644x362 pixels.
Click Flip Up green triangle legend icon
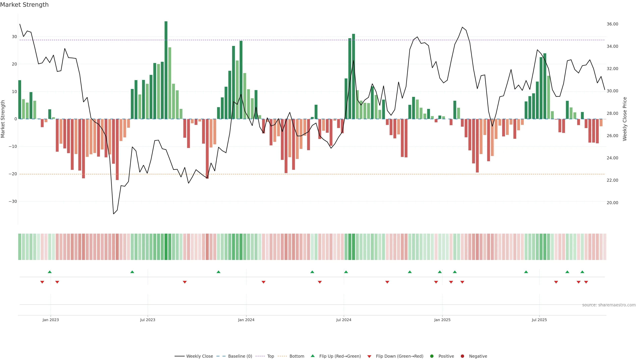[312, 356]
